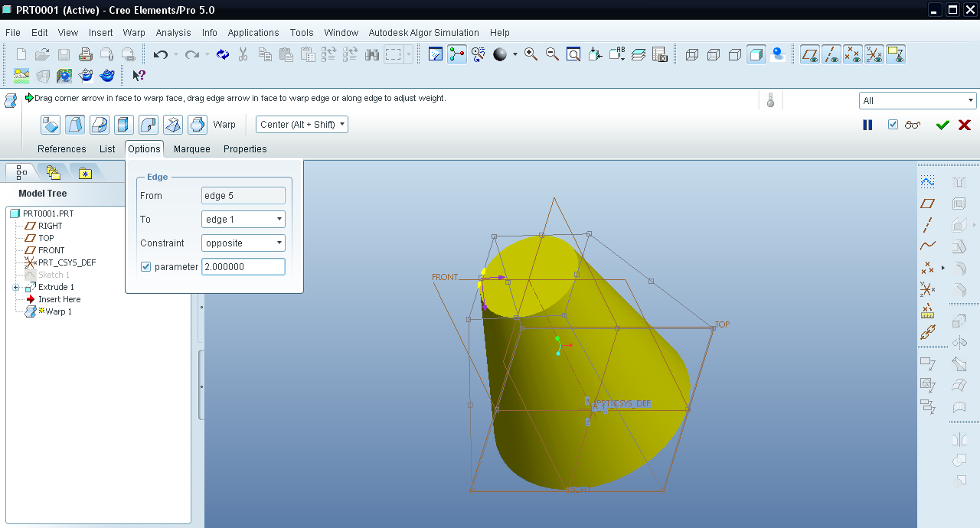Open the Insert menu
This screenshot has height=528, width=980.
tap(101, 33)
